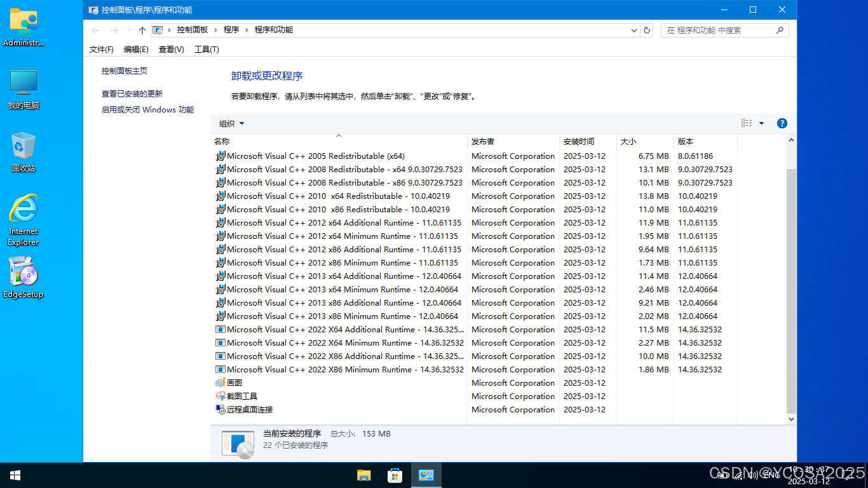Select Visual C++ 2010 x86 Redistributable row
Screen dimensions: 868x488
coord(475,209)
